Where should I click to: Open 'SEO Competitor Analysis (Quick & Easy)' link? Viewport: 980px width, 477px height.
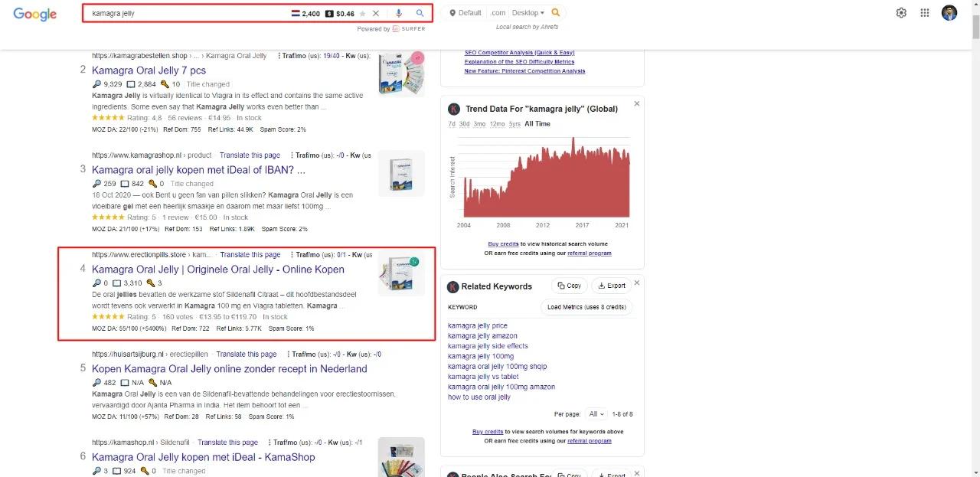(519, 53)
